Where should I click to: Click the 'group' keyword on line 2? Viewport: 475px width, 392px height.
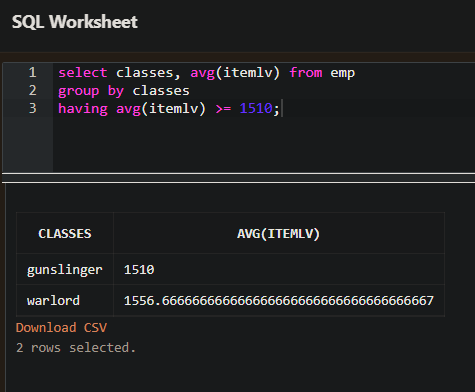[x=79, y=91]
